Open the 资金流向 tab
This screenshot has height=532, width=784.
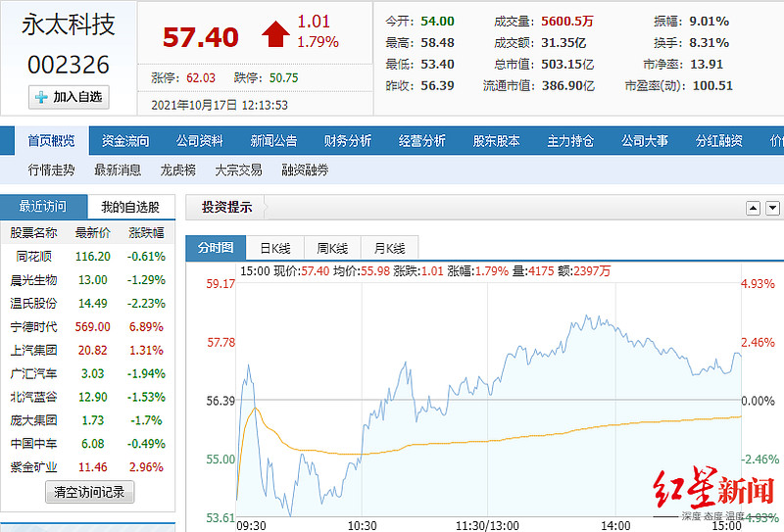pos(125,141)
